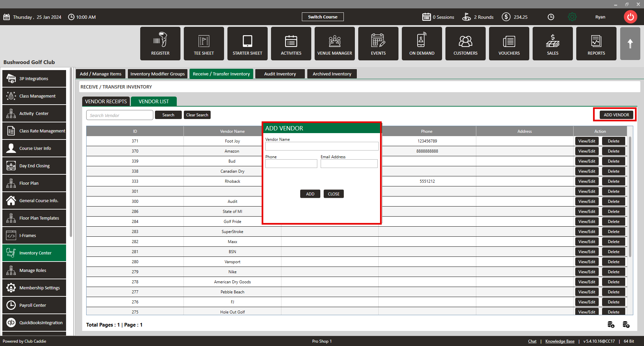
Task: Click the left sidebar scrollbar
Action: tap(71, 153)
